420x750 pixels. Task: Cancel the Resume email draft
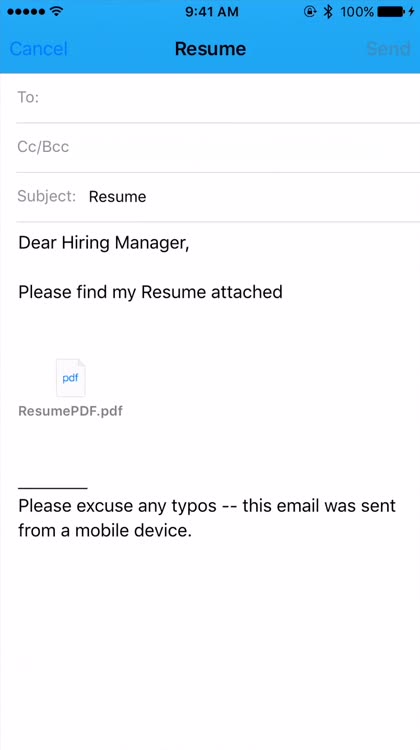coord(38,49)
